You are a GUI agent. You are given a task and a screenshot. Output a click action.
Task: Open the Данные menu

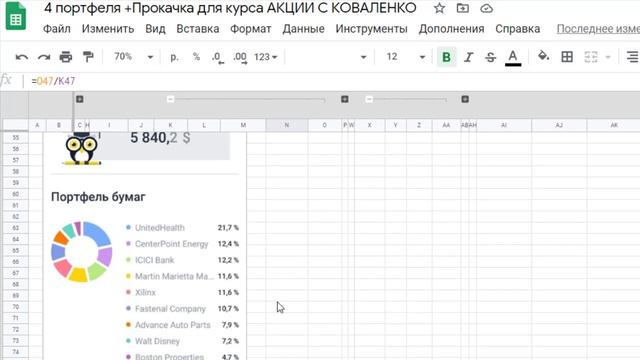303,29
